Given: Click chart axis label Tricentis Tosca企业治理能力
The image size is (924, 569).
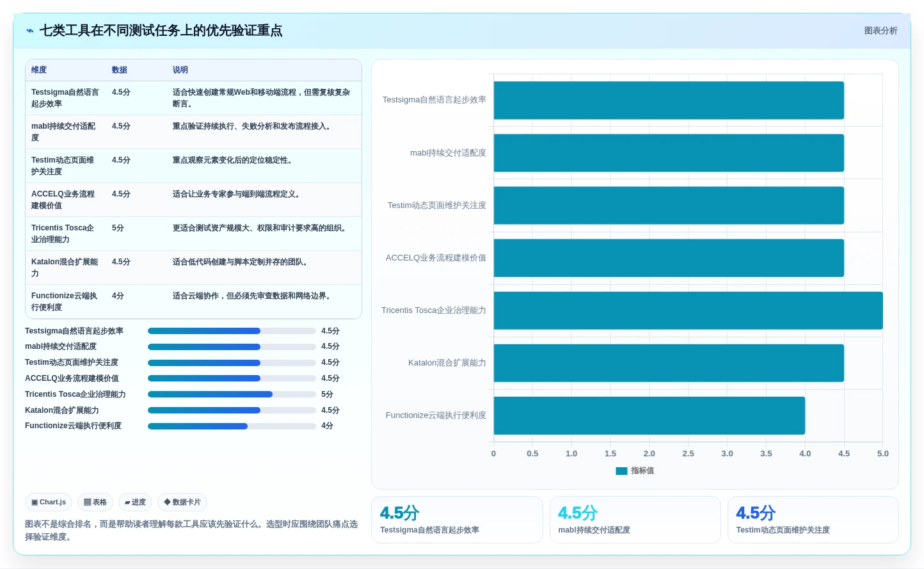Looking at the screenshot, I should point(434,310).
